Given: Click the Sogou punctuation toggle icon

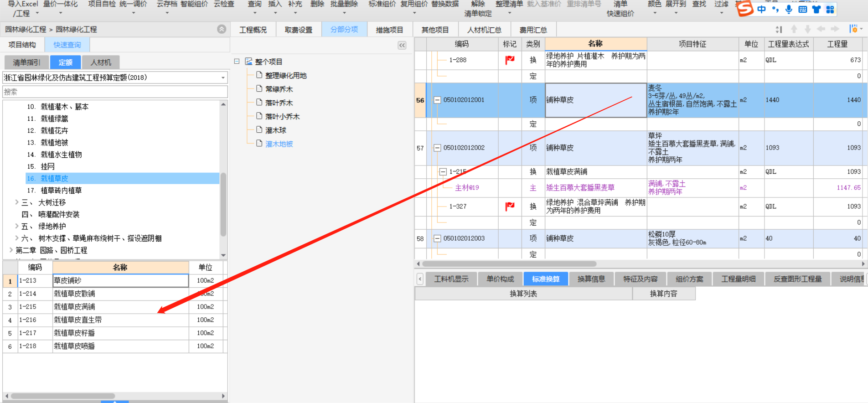Looking at the screenshot, I should click(x=775, y=9).
